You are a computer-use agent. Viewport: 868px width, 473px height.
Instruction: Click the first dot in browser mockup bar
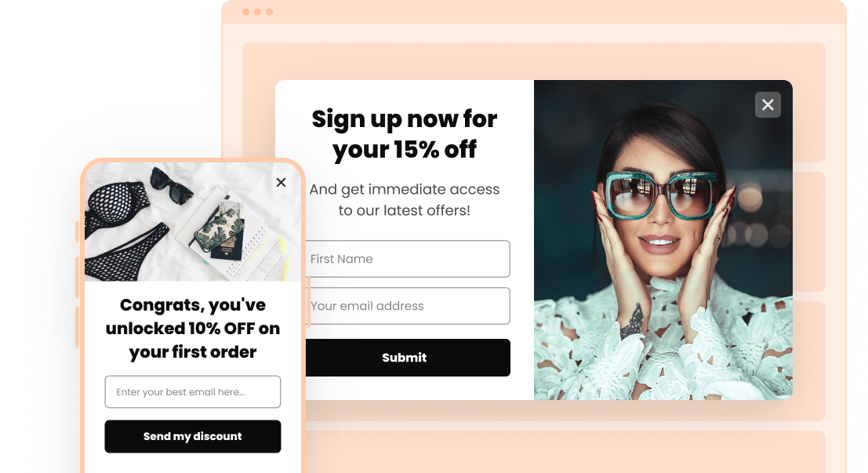point(245,12)
